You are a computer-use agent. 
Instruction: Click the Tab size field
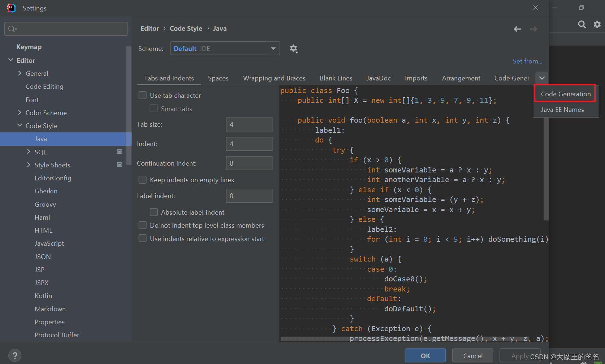249,124
